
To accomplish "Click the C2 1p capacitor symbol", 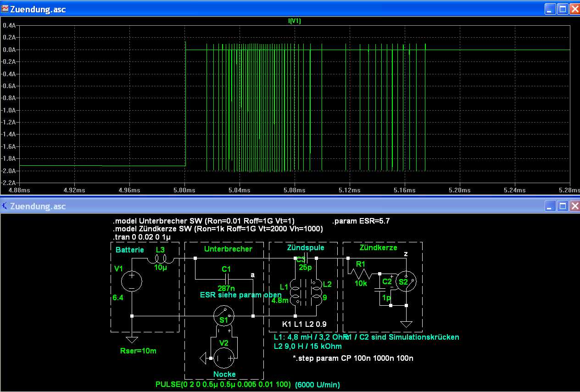I will (x=380, y=290).
